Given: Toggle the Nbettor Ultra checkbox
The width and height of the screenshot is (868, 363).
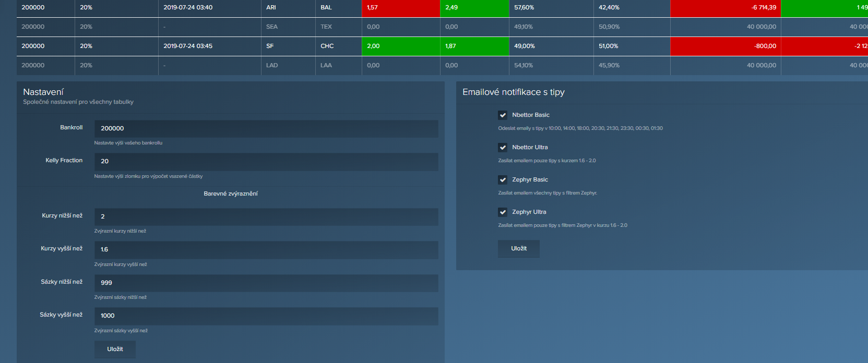Looking at the screenshot, I should click(x=503, y=148).
